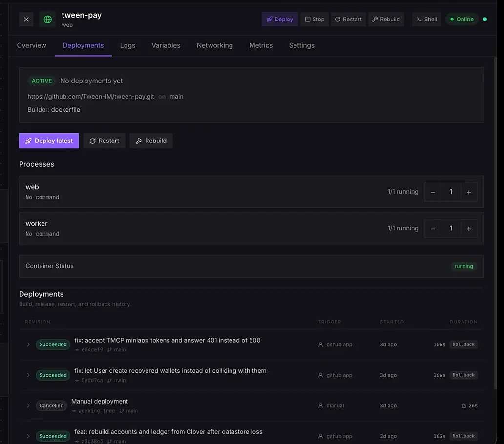This screenshot has height=444, width=504.
Task: Rollback to the 6f4def9 deployment
Action: [x=463, y=344]
